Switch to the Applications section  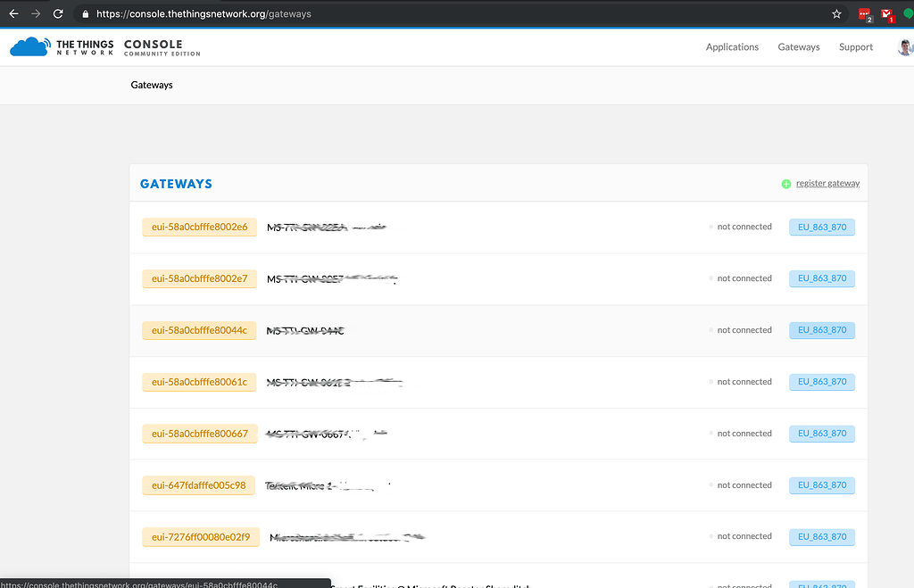[732, 46]
